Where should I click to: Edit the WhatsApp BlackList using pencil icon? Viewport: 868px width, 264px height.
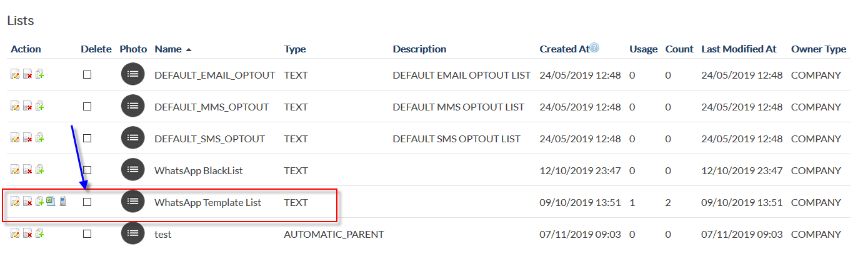coord(15,170)
